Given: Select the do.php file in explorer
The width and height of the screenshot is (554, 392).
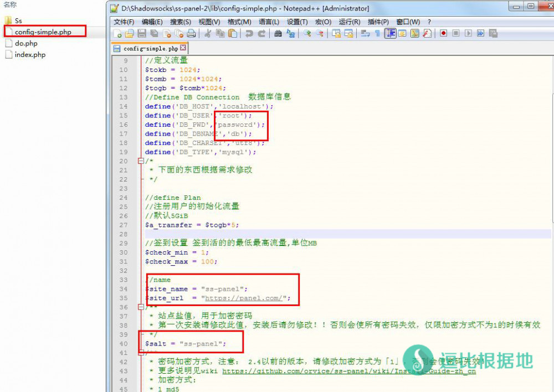Looking at the screenshot, I should pos(26,43).
